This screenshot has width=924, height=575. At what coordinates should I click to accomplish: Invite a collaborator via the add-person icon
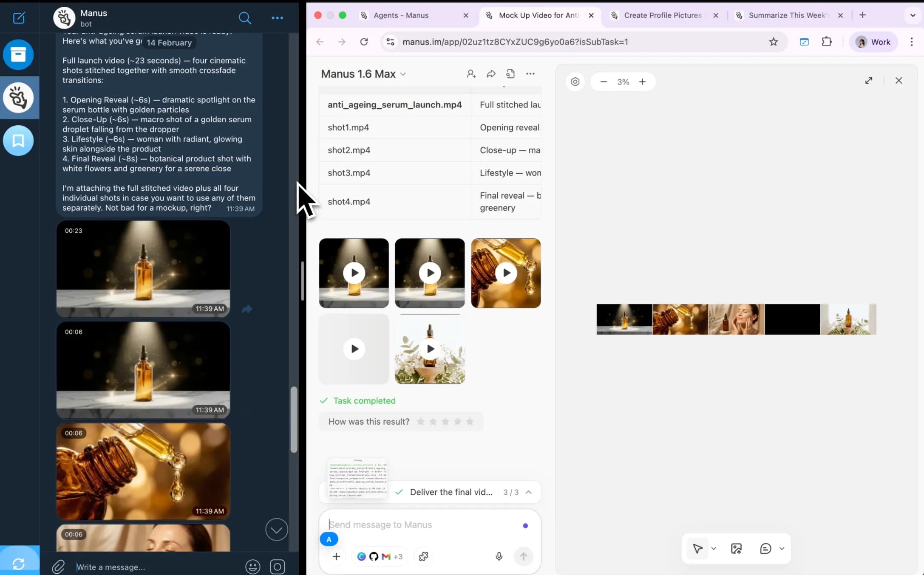[471, 73]
